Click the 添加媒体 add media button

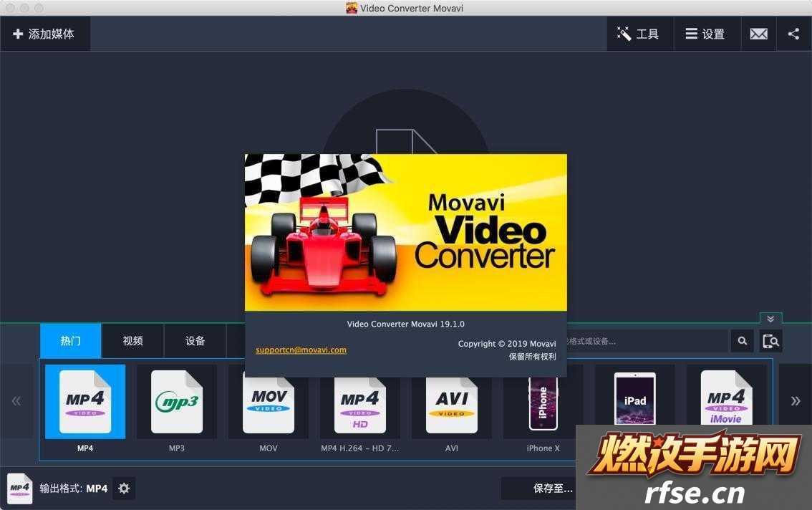pyautogui.click(x=44, y=34)
